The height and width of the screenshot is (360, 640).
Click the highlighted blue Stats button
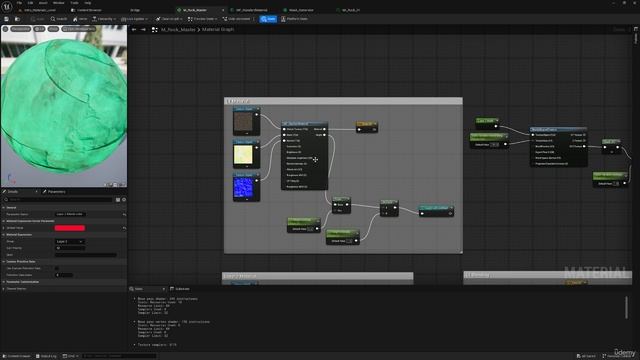(268, 19)
